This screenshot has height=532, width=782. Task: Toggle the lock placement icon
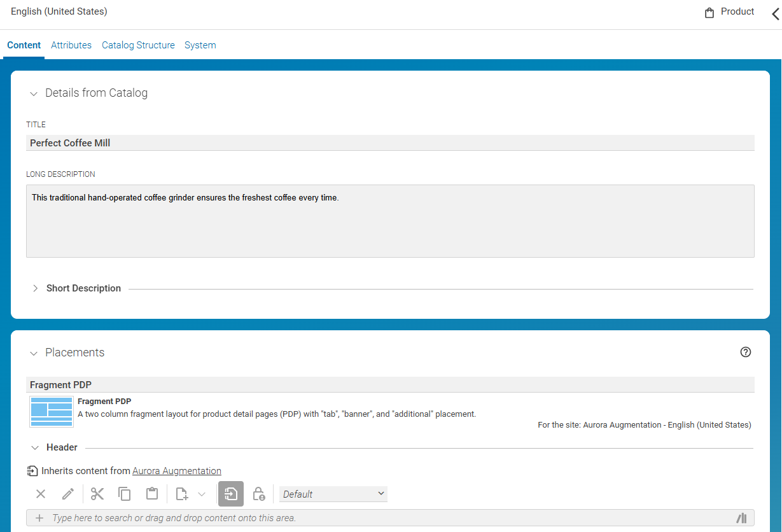click(258, 494)
